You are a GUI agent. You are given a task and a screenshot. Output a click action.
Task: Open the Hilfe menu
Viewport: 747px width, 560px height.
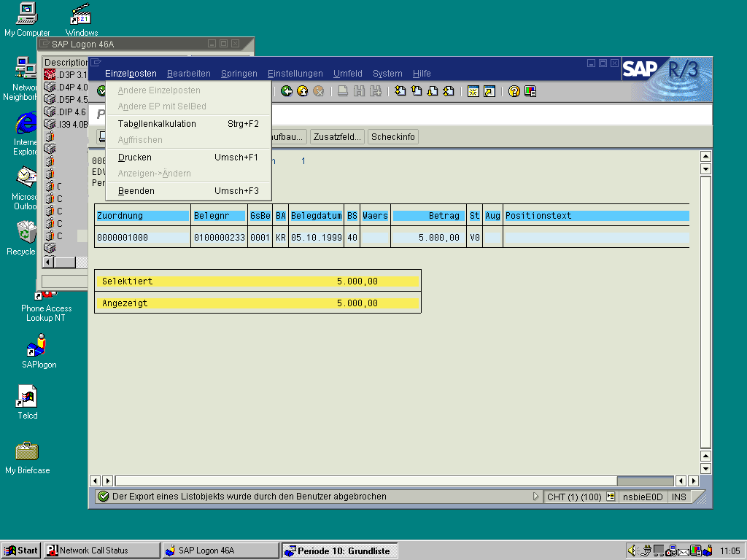(x=422, y=74)
